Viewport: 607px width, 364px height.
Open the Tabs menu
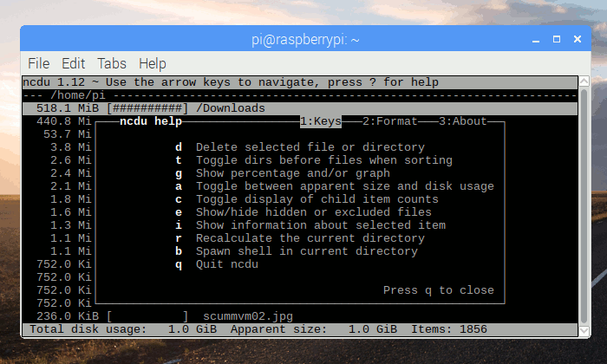[112, 63]
